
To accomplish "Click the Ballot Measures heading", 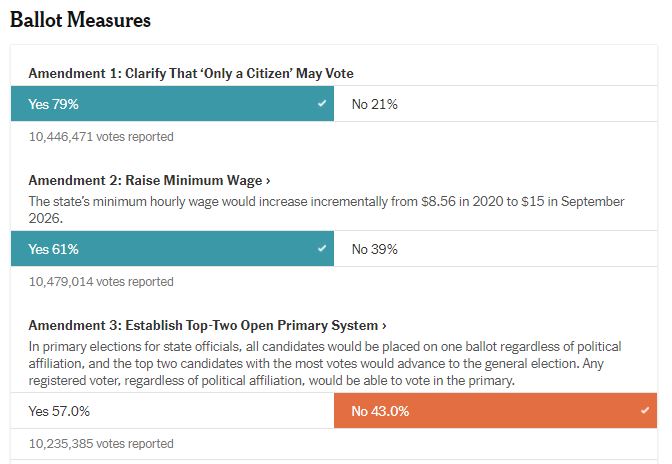I will click(81, 20).
